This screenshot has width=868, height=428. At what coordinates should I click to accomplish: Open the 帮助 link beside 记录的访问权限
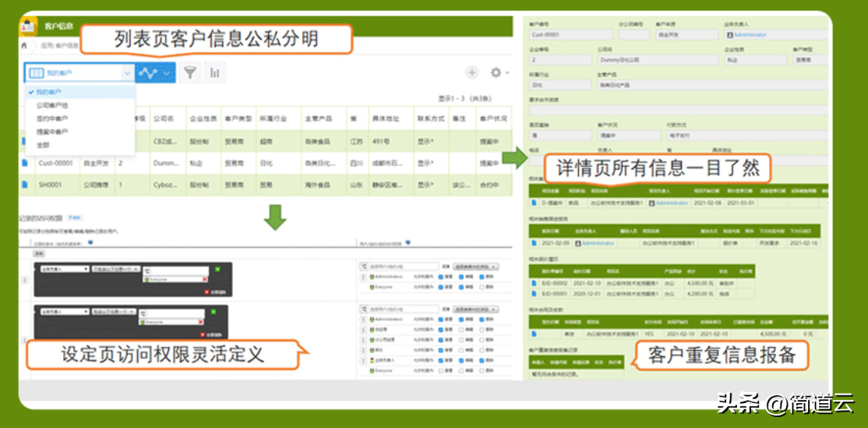(x=76, y=218)
